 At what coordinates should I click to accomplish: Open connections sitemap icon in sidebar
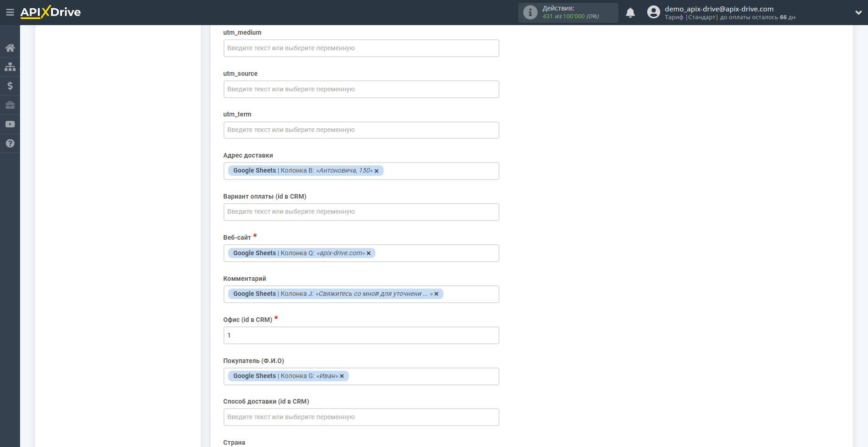coord(10,67)
